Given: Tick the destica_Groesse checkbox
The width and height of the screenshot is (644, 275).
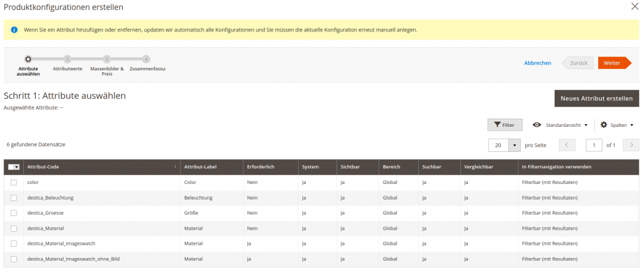Looking at the screenshot, I should 14,213.
